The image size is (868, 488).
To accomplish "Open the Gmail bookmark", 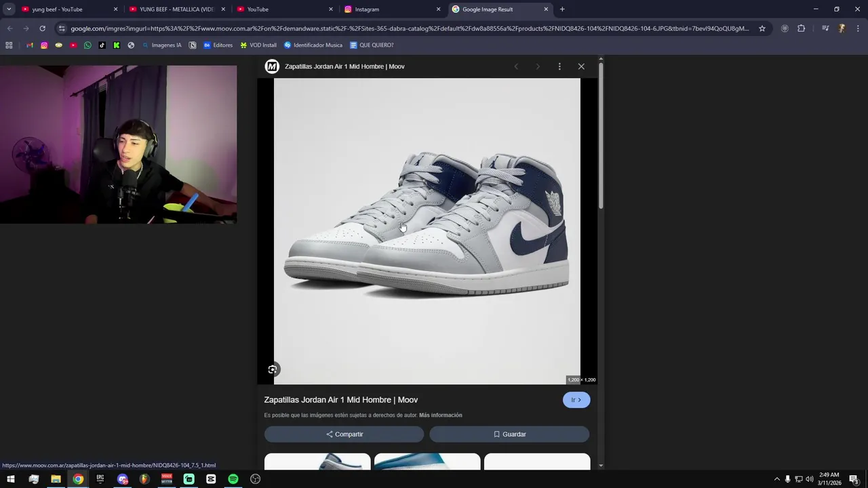I will [x=30, y=45].
